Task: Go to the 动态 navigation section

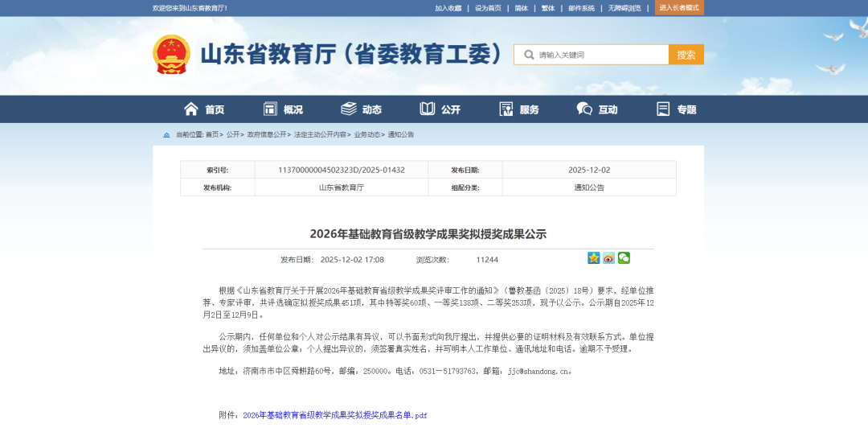Action: [361, 109]
